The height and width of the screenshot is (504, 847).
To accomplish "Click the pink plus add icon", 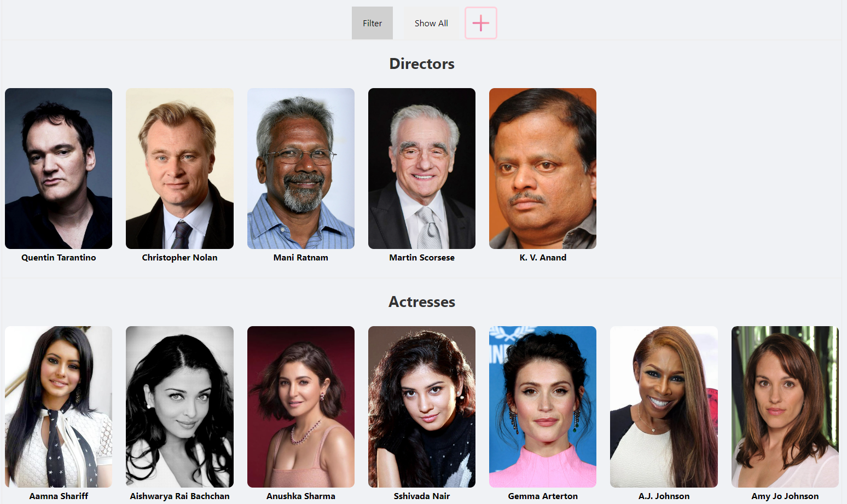I will click(481, 23).
